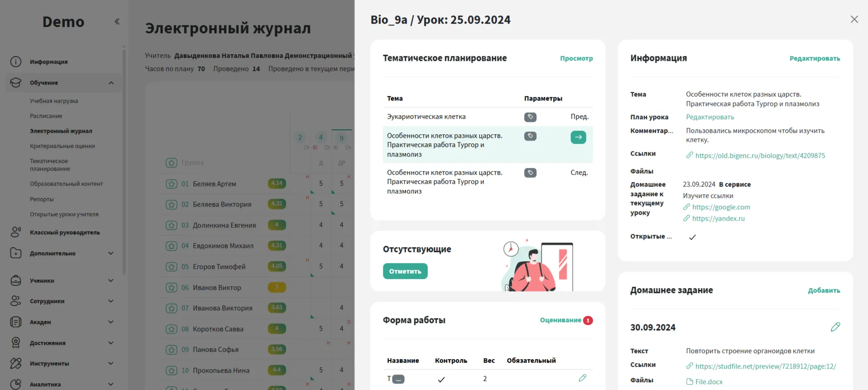Click the green arrow button in current topic row
Screen dimensions: 868x390
pos(578,137)
